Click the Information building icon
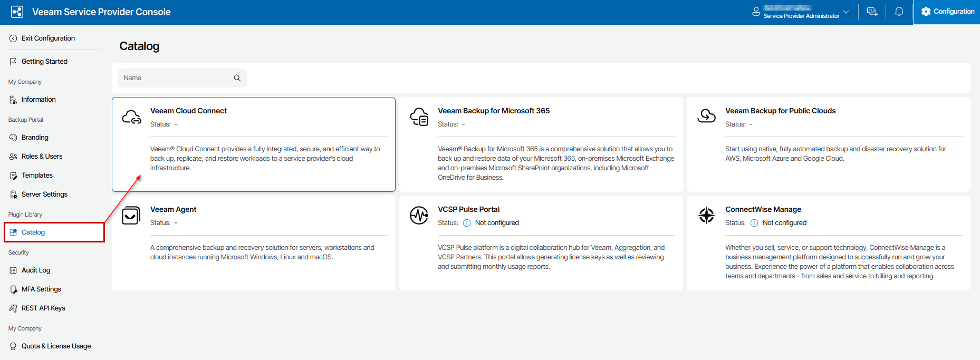Image resolution: width=980 pixels, height=360 pixels. point(13,100)
